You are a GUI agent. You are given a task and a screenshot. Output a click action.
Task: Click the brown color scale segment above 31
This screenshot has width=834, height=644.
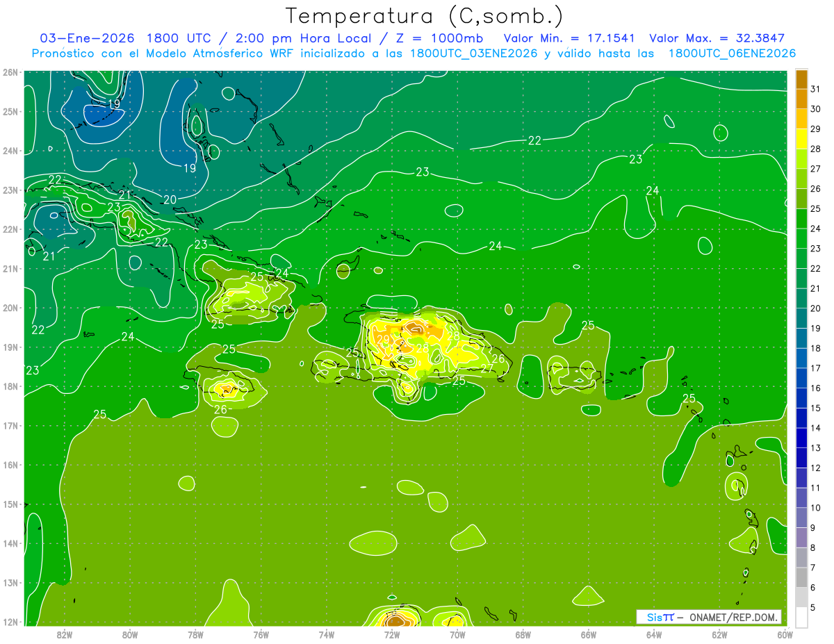click(x=802, y=79)
